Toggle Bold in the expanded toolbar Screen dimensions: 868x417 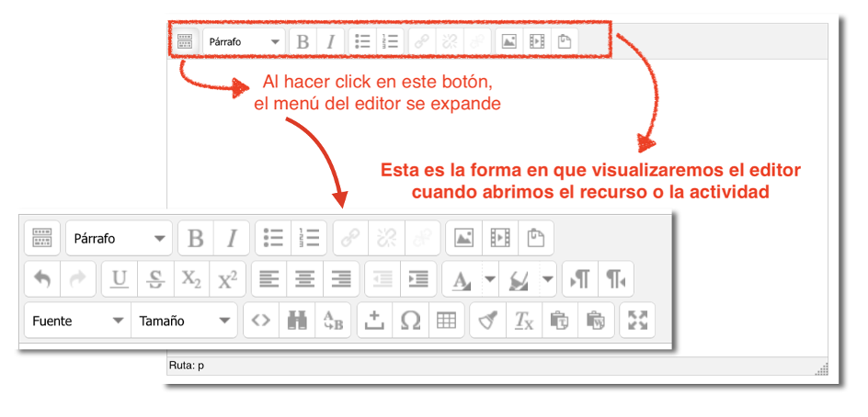click(196, 239)
